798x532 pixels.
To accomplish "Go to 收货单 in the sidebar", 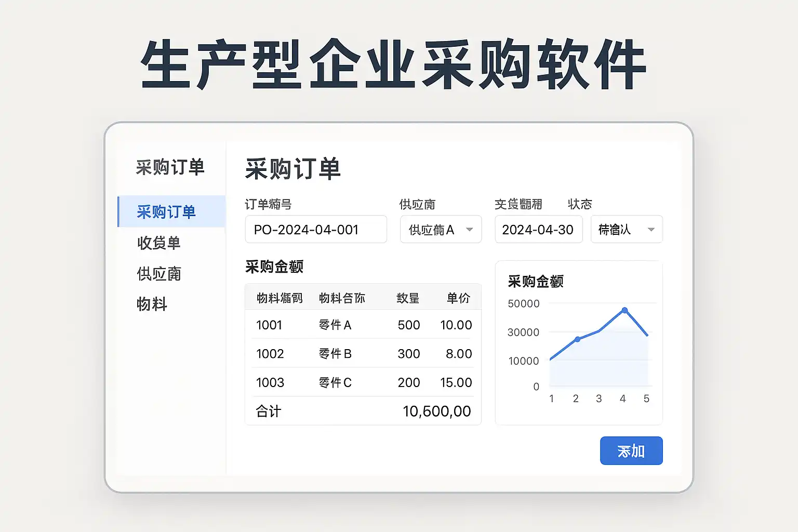I will tap(158, 243).
